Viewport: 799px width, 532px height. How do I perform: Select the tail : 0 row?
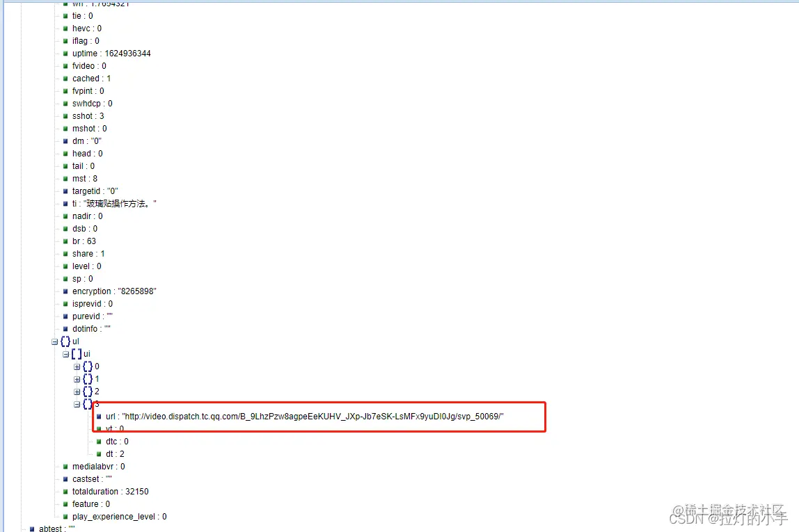click(x=84, y=166)
